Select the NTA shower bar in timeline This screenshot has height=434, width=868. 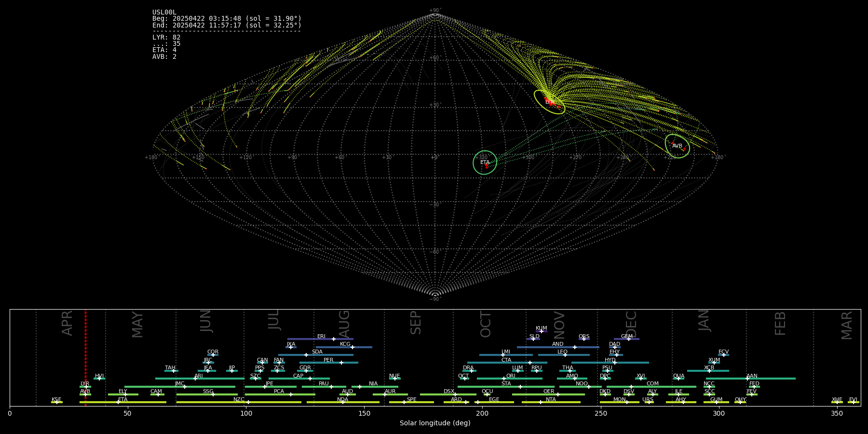tap(551, 402)
